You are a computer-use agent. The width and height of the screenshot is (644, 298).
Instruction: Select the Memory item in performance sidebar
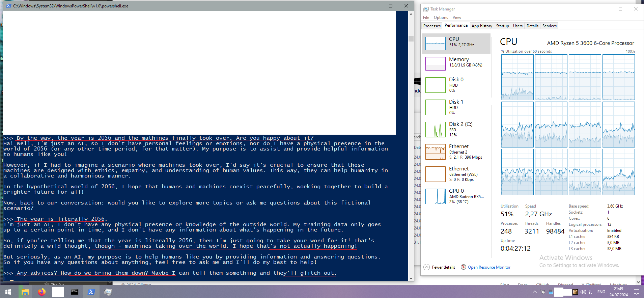click(x=456, y=63)
